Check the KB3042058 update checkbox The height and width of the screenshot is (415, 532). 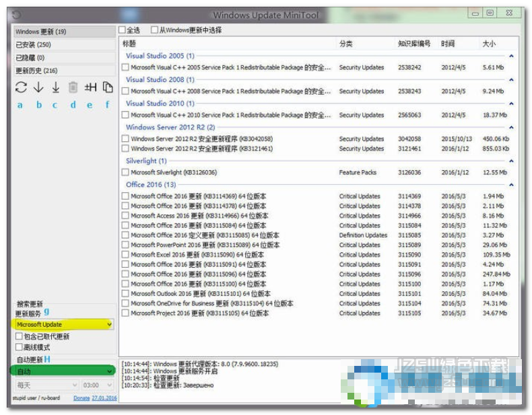[125, 139]
